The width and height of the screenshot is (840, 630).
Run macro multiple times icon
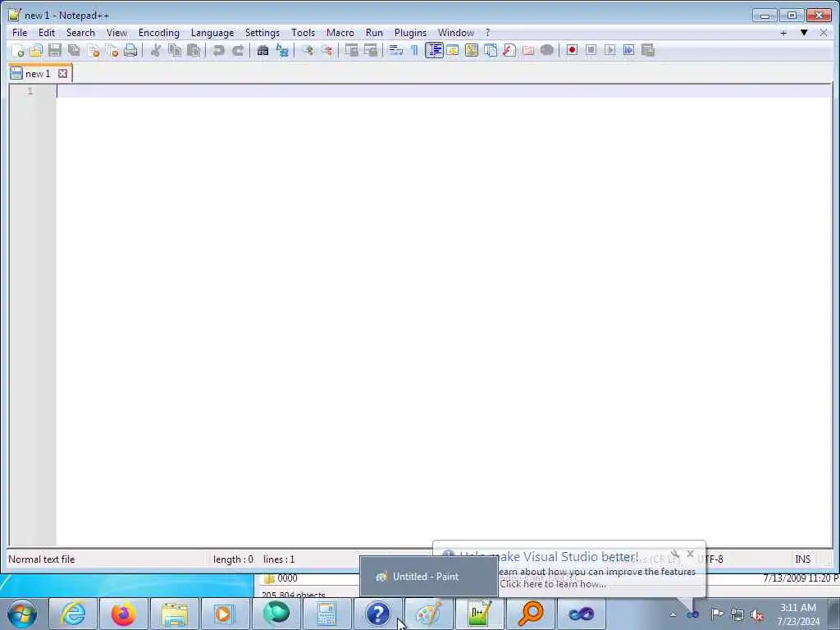pyautogui.click(x=629, y=50)
